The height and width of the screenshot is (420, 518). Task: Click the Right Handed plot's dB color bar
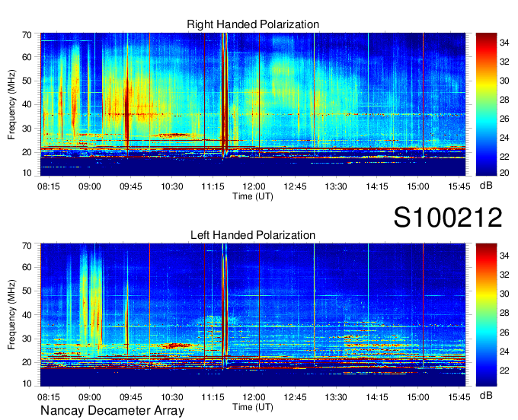[x=486, y=104]
